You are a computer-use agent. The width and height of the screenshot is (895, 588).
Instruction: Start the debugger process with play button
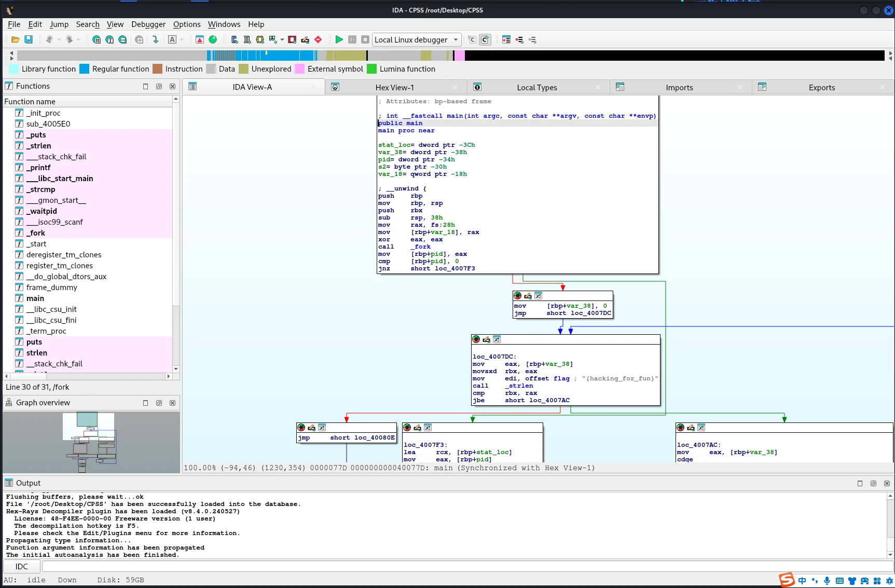tap(339, 40)
